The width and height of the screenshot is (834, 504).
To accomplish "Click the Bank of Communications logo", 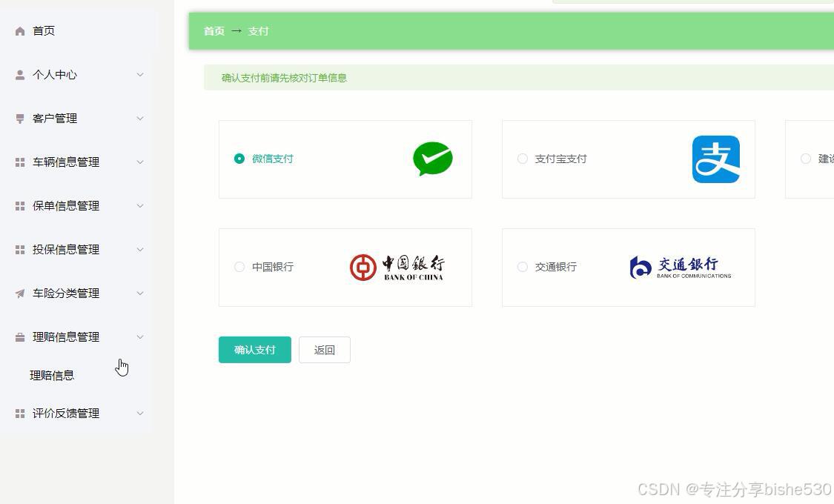I will [x=681, y=268].
